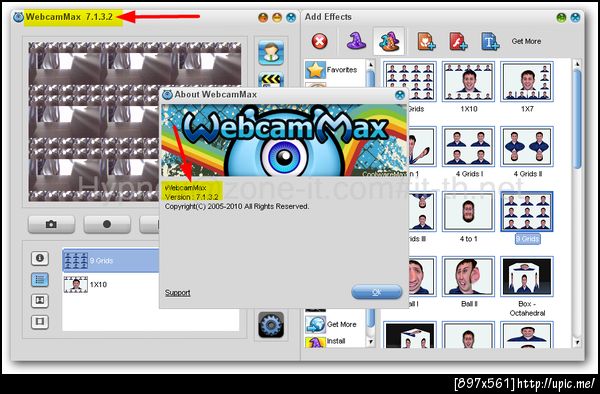Take a snapshot with the camera button
Screen dimensions: 600x394
pos(51,224)
